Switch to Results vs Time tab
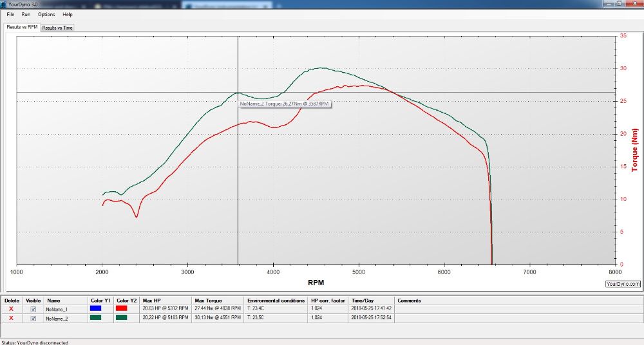 (x=57, y=28)
